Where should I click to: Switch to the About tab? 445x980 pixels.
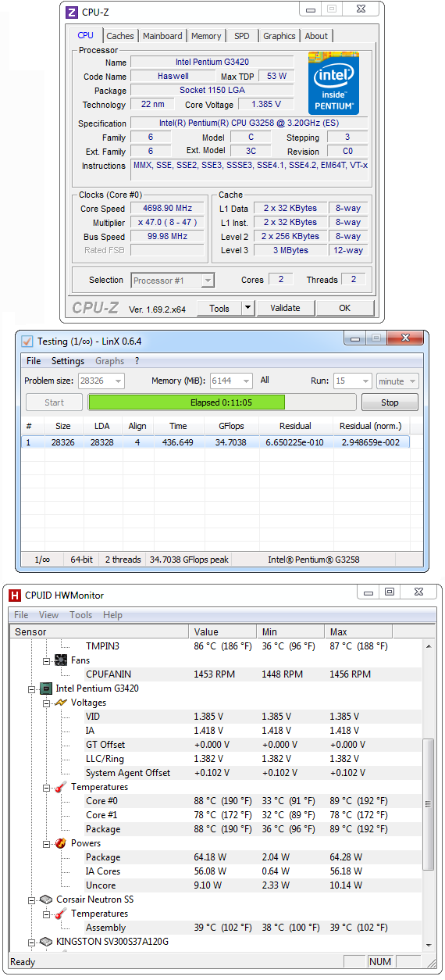coord(316,36)
